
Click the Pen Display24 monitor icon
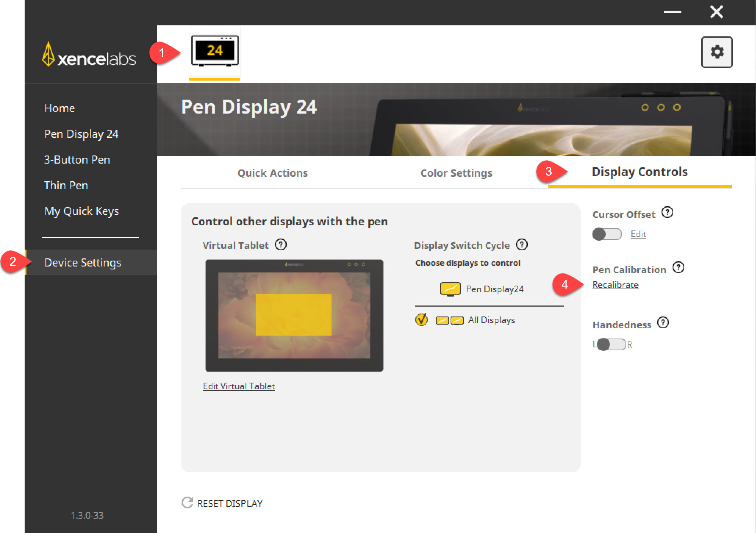[x=450, y=289]
